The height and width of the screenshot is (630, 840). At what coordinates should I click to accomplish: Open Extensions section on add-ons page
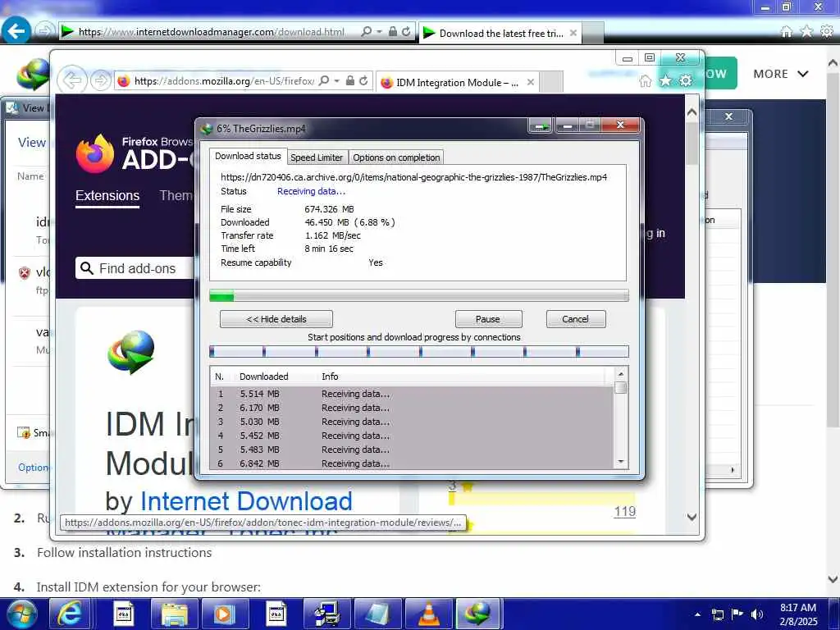point(107,196)
